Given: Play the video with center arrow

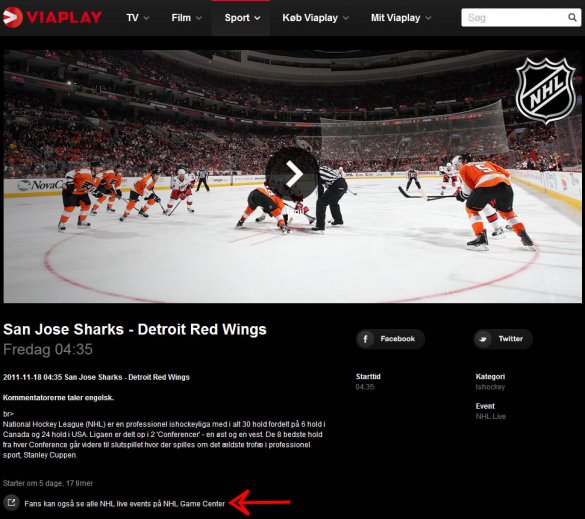Looking at the screenshot, I should click(x=292, y=174).
